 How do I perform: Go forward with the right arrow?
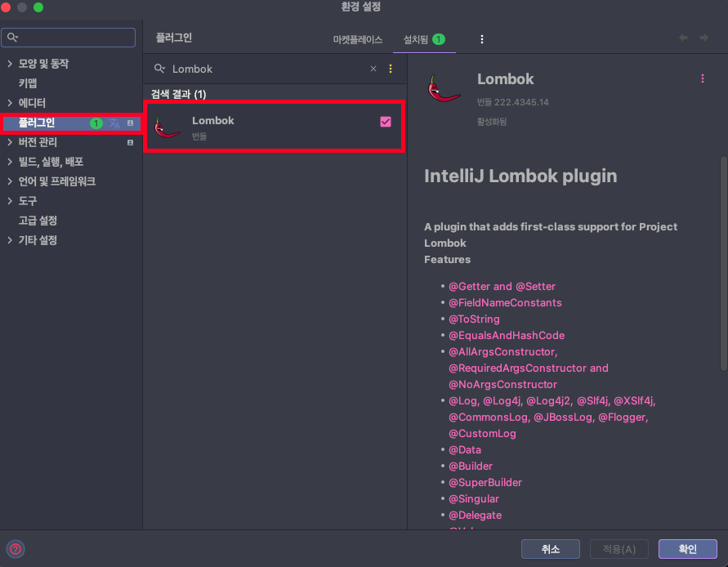[x=703, y=38]
